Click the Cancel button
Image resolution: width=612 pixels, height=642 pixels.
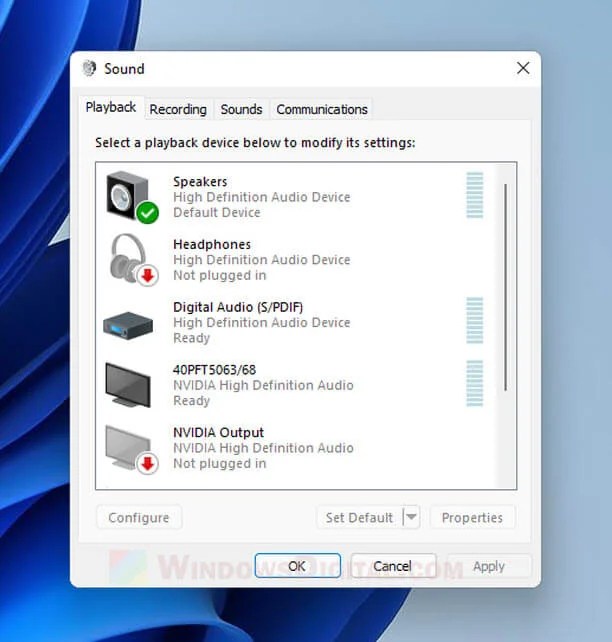click(x=393, y=566)
